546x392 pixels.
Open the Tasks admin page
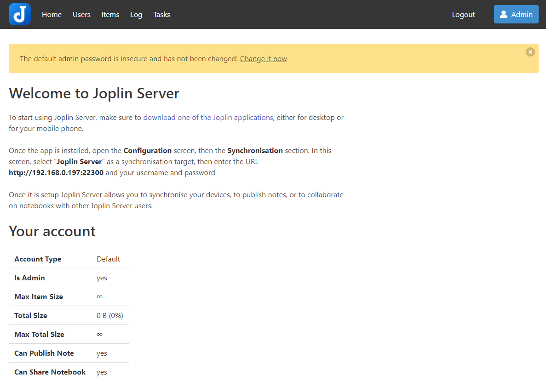[x=161, y=14]
